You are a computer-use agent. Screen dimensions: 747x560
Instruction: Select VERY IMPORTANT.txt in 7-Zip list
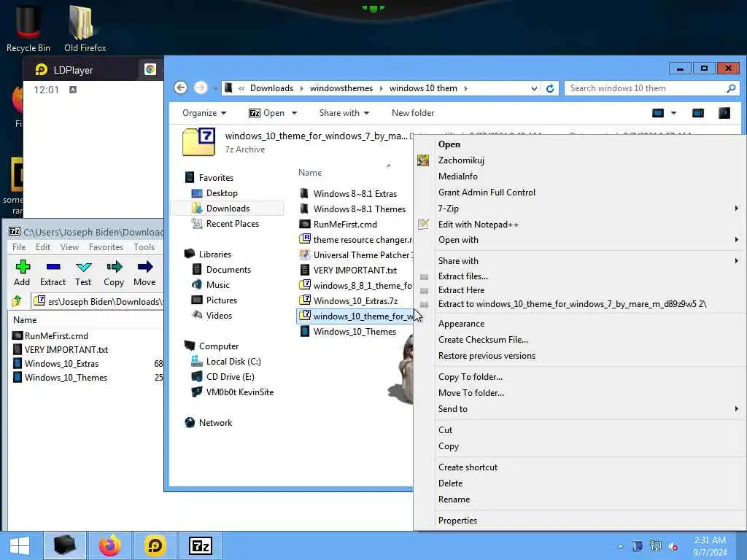pyautogui.click(x=66, y=349)
